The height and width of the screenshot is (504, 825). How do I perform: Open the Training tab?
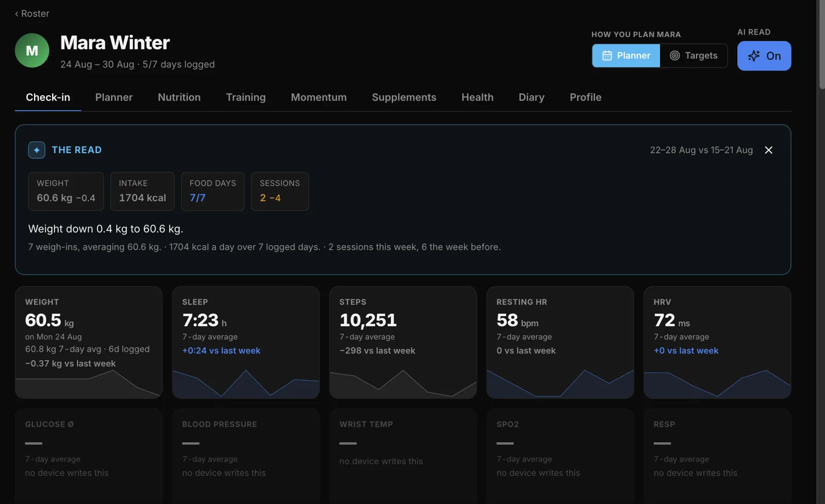point(245,97)
